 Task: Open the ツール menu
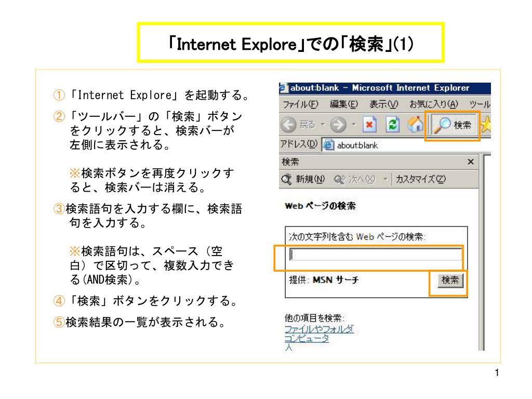point(480,104)
